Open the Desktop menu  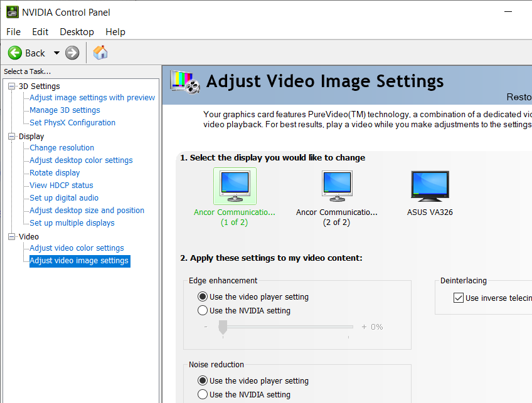click(x=77, y=32)
